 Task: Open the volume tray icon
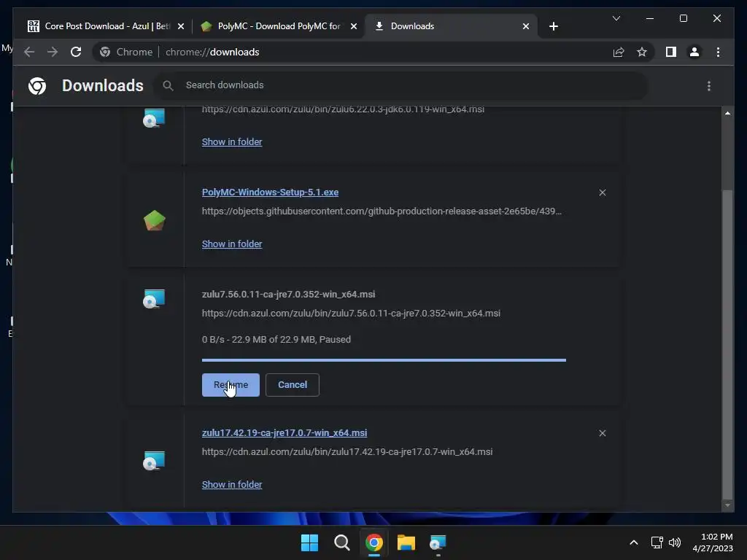coord(675,542)
